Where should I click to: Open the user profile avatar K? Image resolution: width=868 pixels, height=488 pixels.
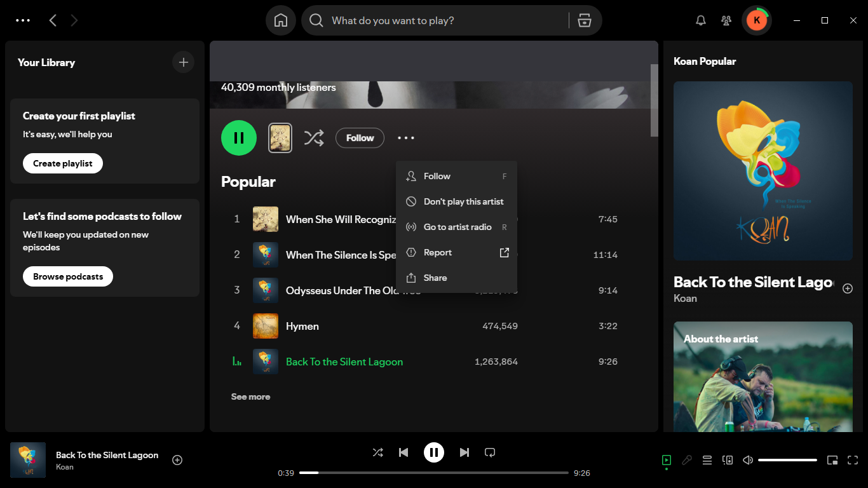756,20
